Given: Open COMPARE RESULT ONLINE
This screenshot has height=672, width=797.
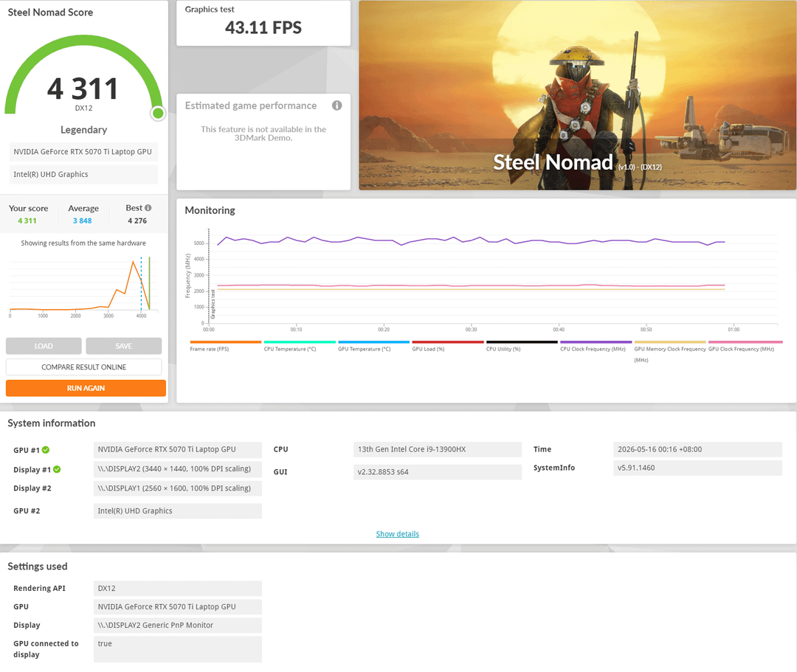Looking at the screenshot, I should pos(84,367).
